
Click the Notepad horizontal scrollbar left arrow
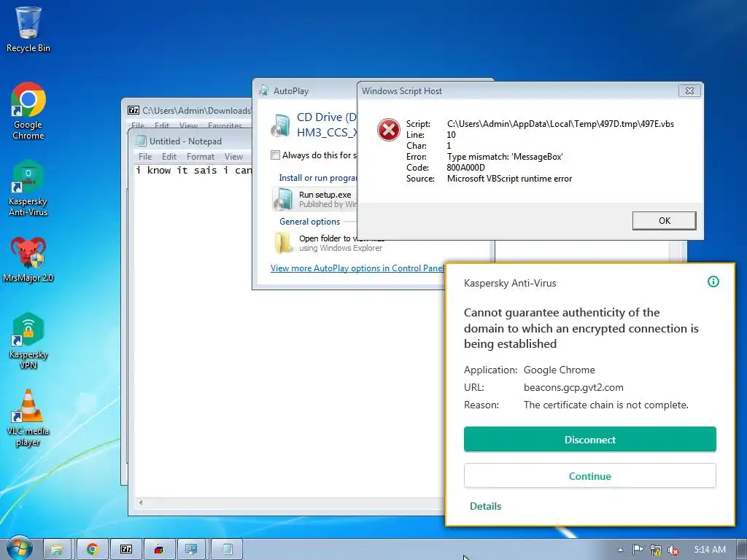pyautogui.click(x=141, y=502)
